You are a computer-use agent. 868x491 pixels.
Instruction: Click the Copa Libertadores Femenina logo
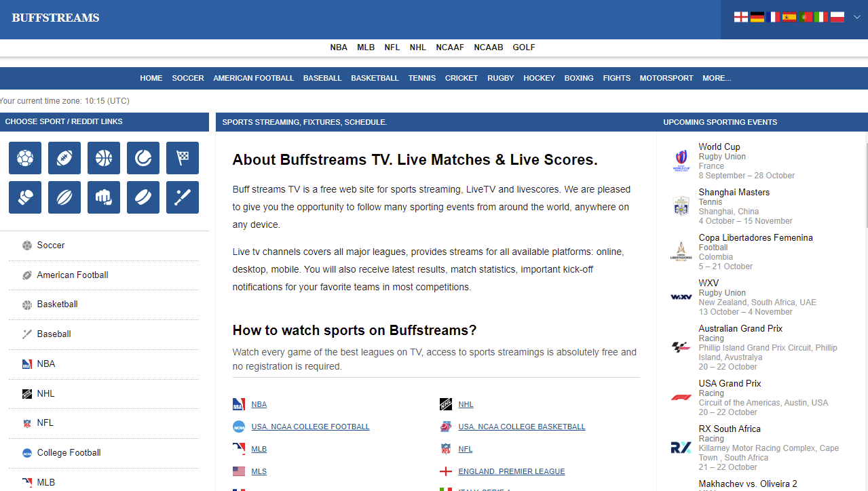[x=681, y=252]
